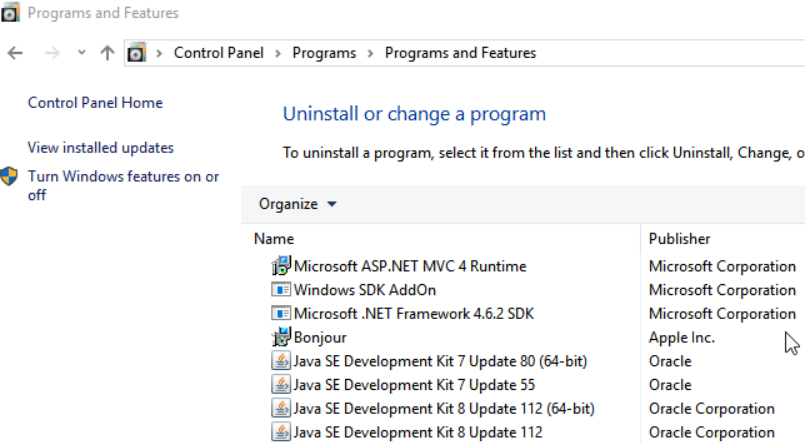
Task: Open Programs breadcrumb
Action: (x=324, y=53)
